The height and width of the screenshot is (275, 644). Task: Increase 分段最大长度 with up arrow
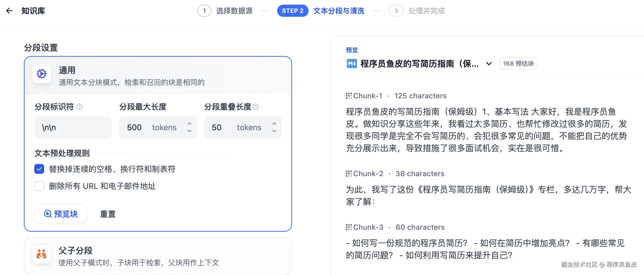(189, 124)
